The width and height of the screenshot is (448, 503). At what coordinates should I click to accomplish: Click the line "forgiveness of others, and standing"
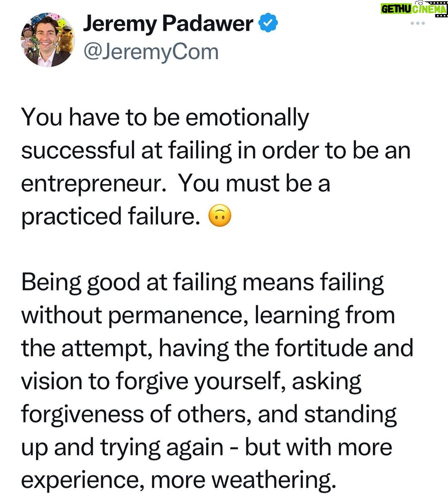point(209,414)
